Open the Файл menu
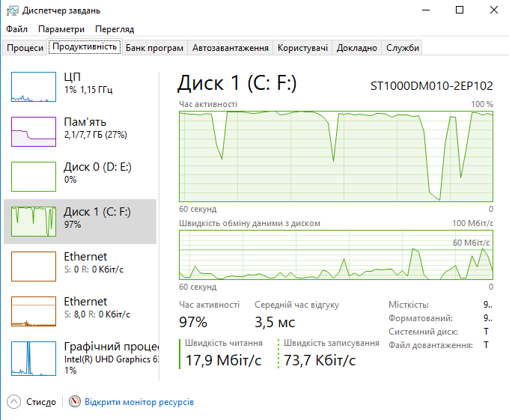 coord(17,29)
